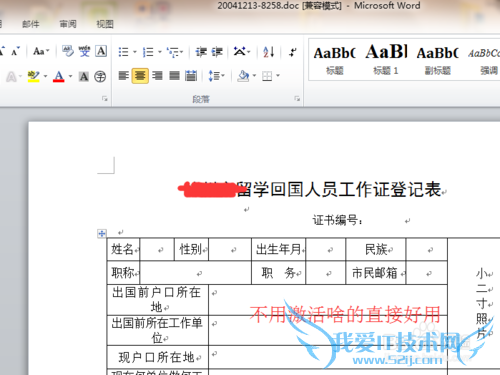Click the Text Effects icon

[12, 77]
